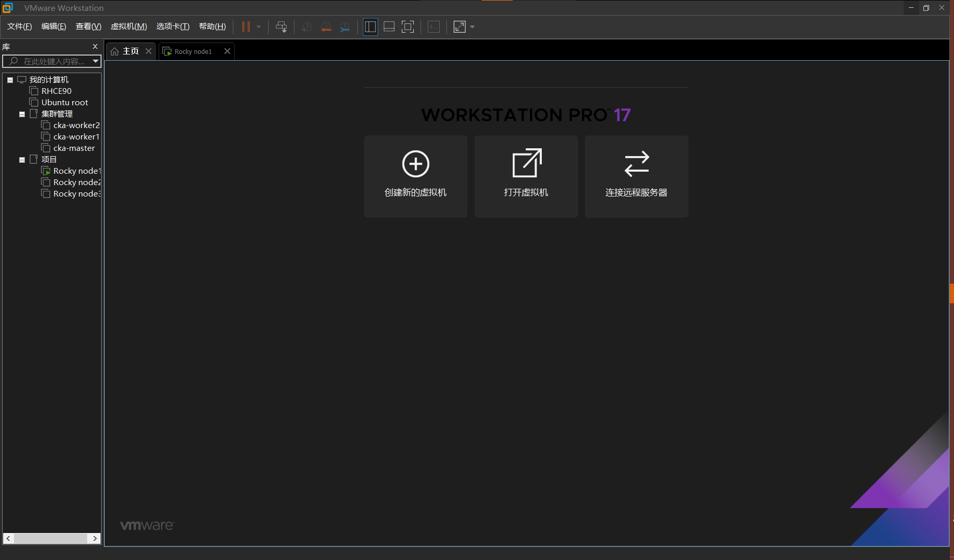Click the console view terminal icon
The image size is (954, 560).
tap(434, 27)
